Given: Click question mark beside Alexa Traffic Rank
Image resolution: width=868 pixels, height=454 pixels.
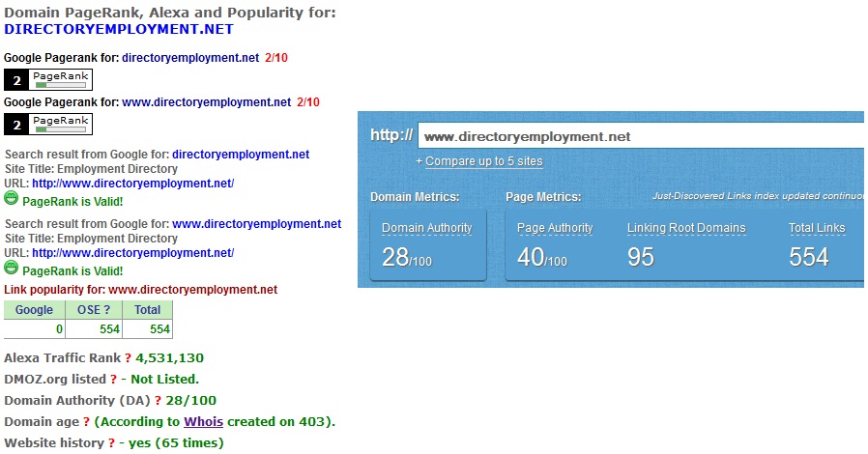Looking at the screenshot, I should [x=128, y=357].
